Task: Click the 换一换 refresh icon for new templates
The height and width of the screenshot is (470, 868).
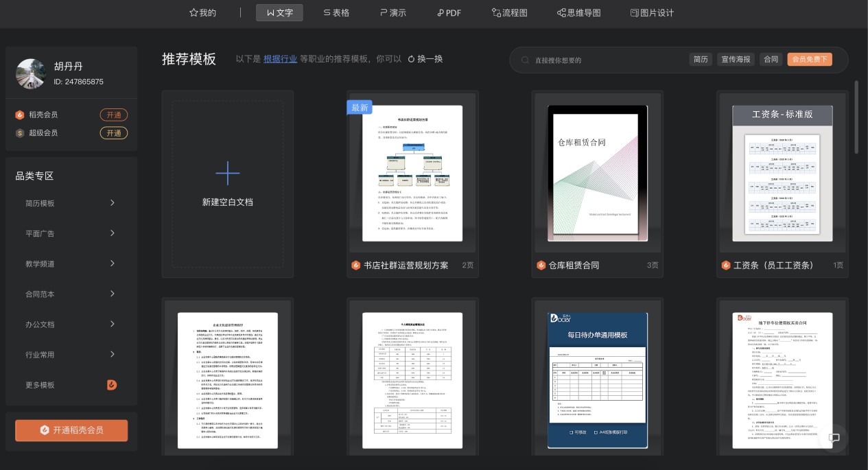Action: [411, 59]
